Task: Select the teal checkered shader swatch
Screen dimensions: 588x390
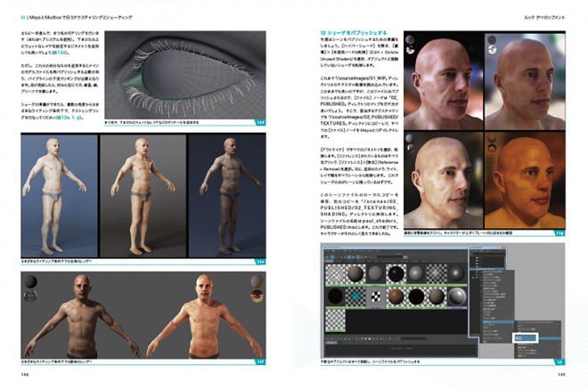Action: click(x=355, y=297)
